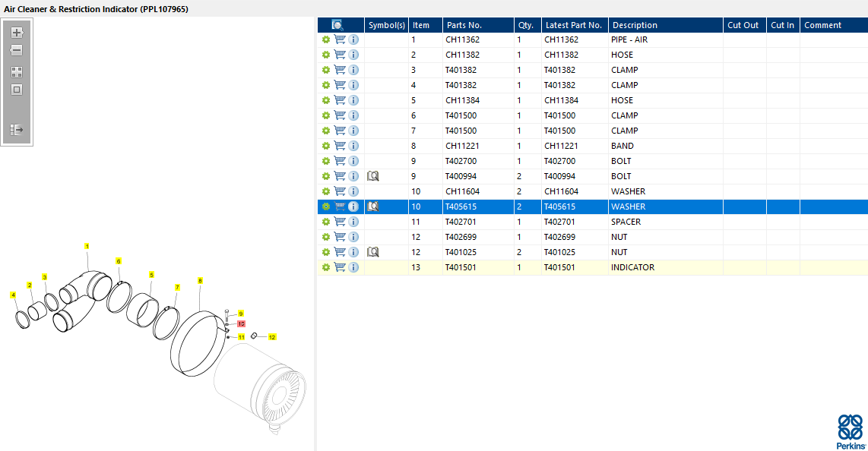Select the INDICATOR description cell

[665, 267]
